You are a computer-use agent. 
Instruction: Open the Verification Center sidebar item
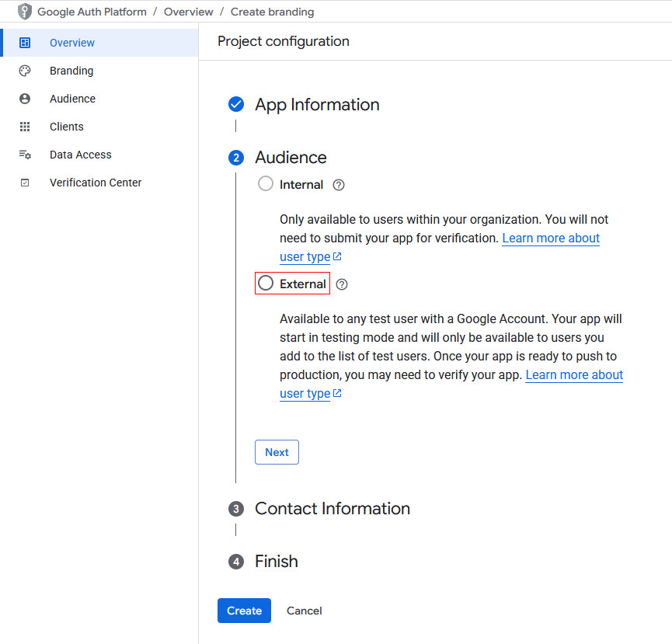[x=96, y=183]
